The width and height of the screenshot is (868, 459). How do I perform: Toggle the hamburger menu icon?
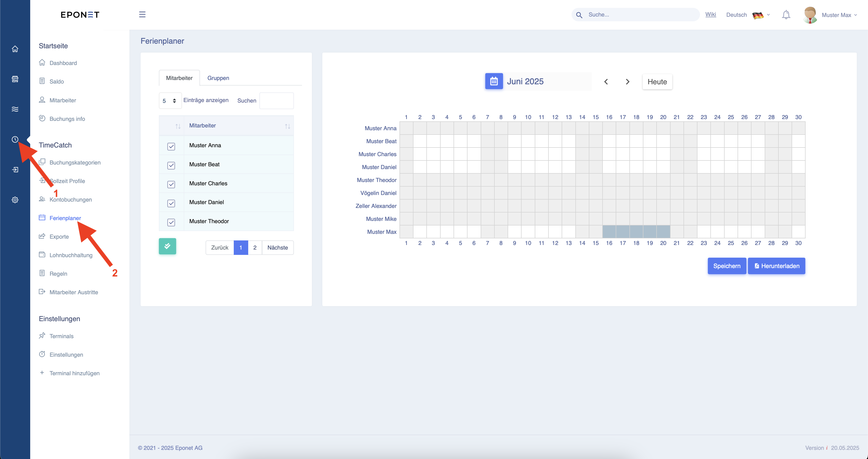142,14
